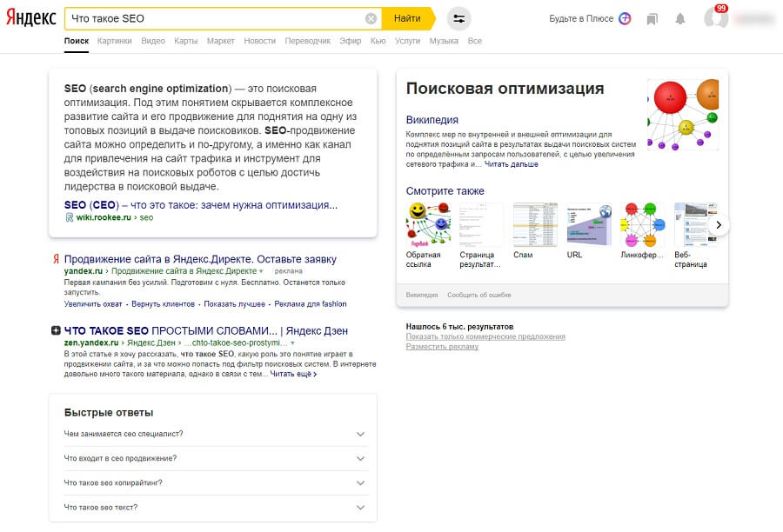
Task: Clear the search query with the X icon
Action: click(371, 18)
